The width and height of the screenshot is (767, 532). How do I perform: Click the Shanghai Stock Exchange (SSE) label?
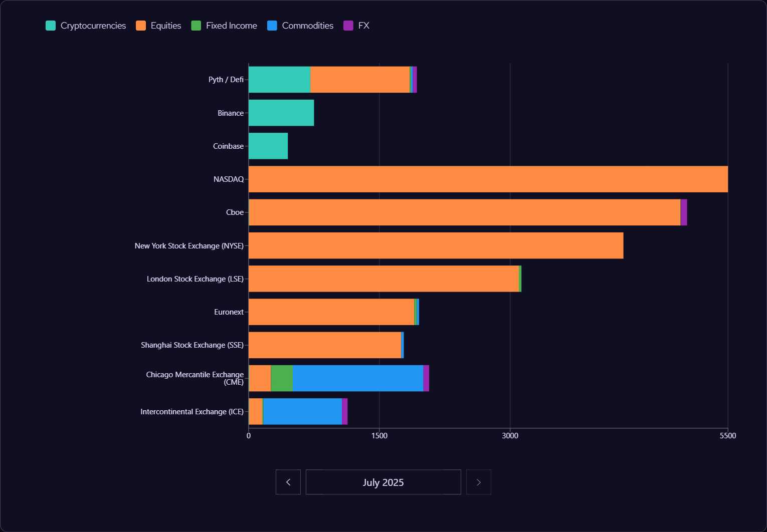pos(192,345)
